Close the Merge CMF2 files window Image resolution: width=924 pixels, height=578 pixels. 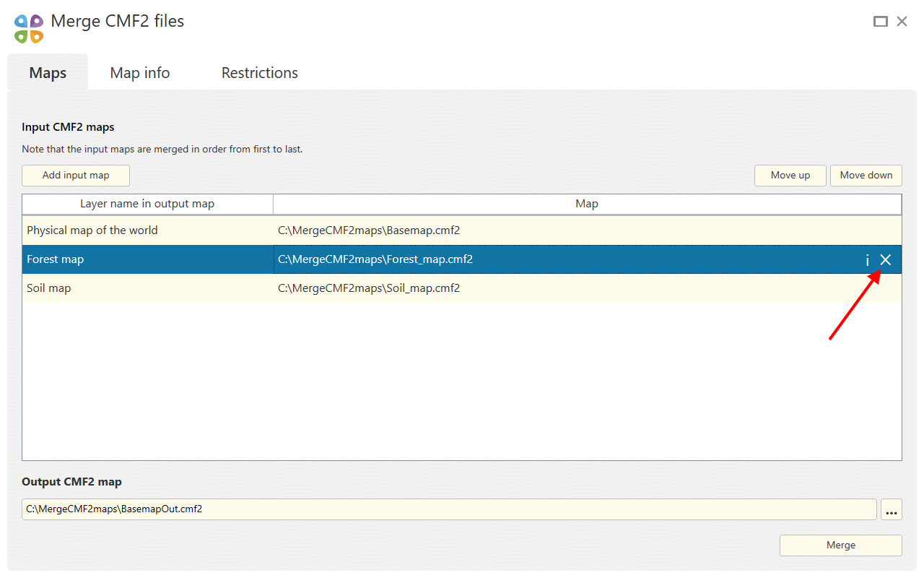[902, 22]
